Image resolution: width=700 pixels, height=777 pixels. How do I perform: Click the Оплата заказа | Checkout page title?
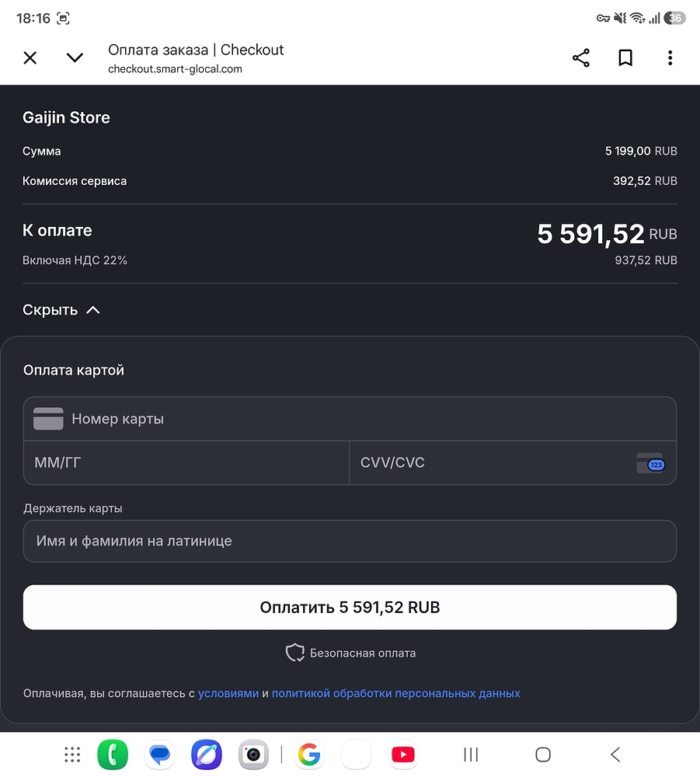point(196,50)
